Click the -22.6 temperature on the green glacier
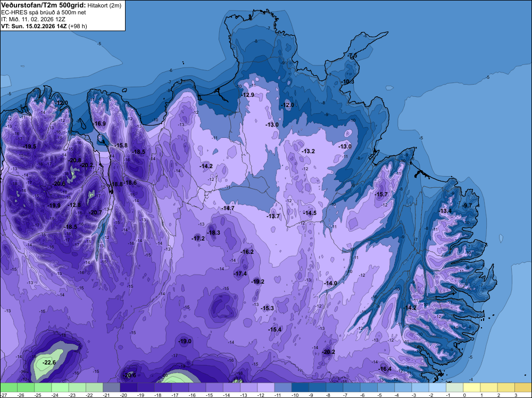Viewport: 532px width, 398px height. pos(49,362)
